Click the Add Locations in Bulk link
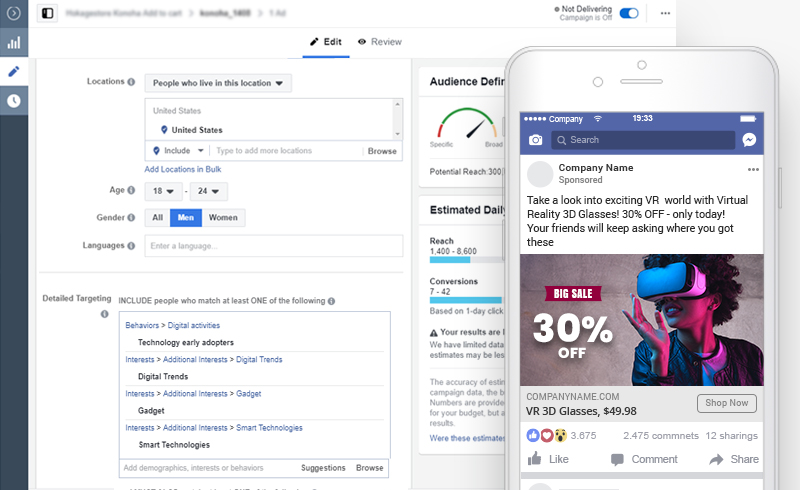The width and height of the screenshot is (800, 490). (x=183, y=169)
